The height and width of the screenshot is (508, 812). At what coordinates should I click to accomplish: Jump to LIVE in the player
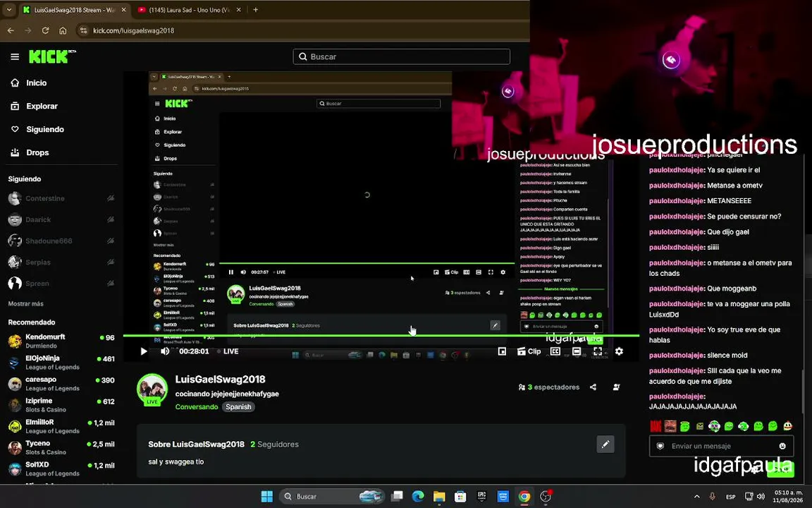[x=228, y=351]
